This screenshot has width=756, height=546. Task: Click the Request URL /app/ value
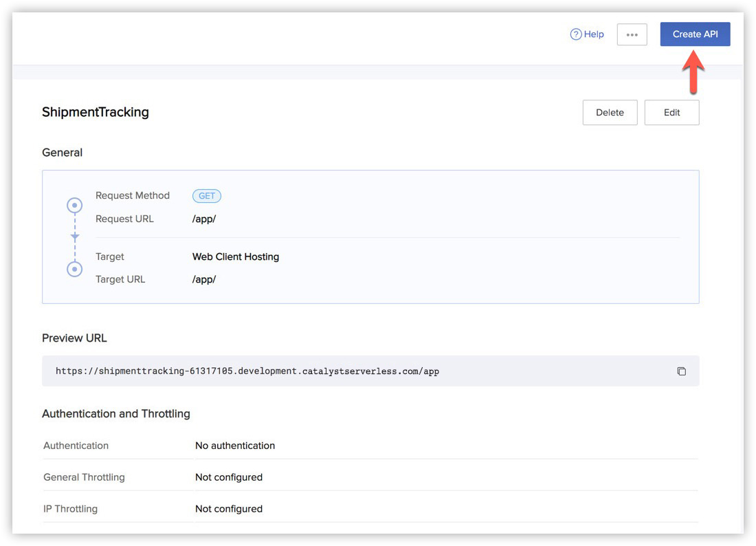[204, 219]
